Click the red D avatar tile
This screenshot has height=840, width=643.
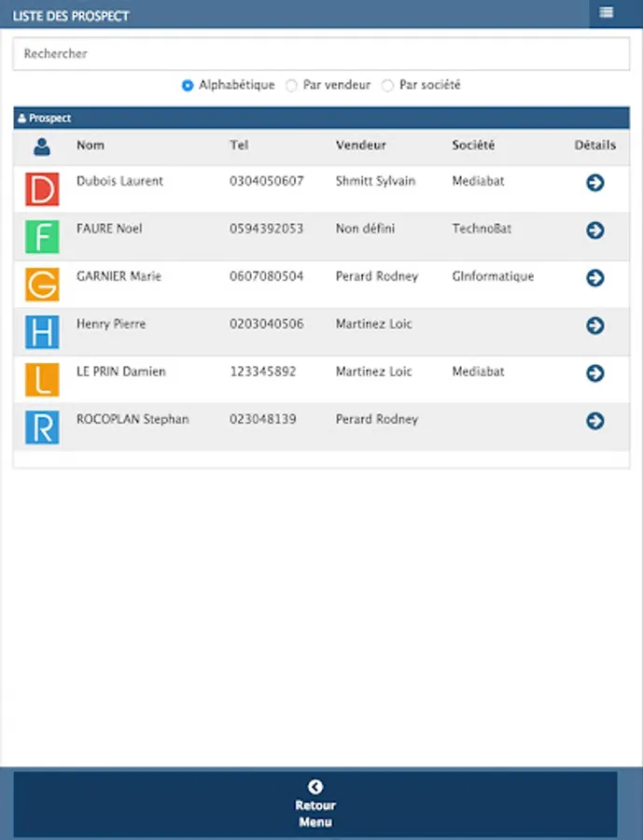click(x=42, y=189)
